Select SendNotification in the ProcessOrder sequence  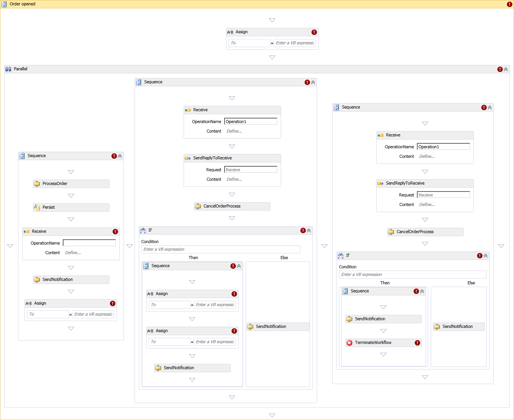(x=71, y=280)
